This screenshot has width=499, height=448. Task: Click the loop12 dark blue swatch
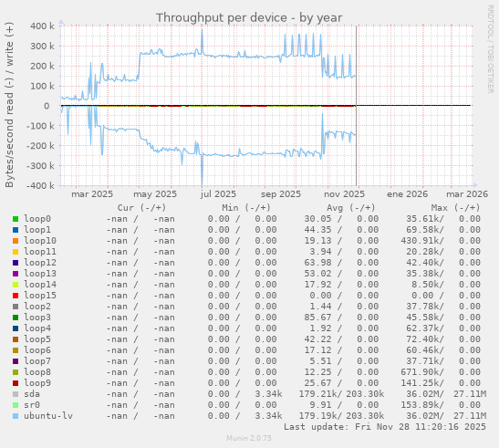point(16,263)
